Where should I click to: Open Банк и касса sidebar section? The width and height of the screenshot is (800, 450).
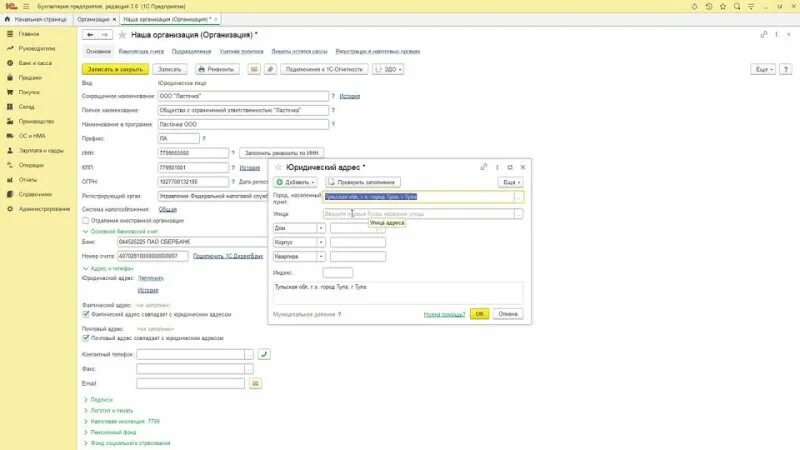pos(35,63)
